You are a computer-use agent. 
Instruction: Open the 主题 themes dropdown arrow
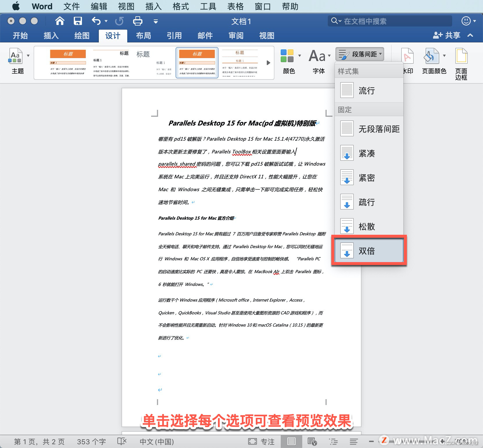pyautogui.click(x=28, y=55)
